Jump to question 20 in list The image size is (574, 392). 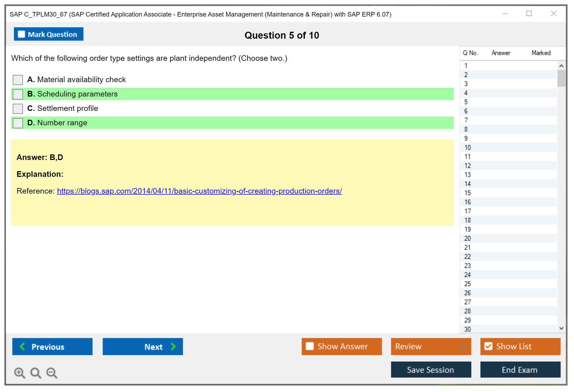click(x=467, y=238)
